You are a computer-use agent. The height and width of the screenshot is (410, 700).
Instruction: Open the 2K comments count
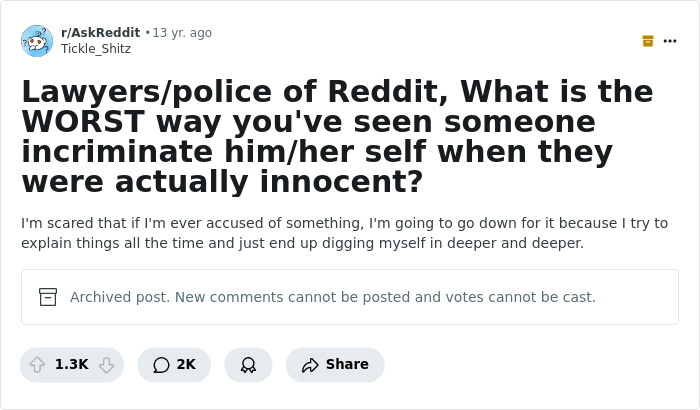tap(186, 365)
